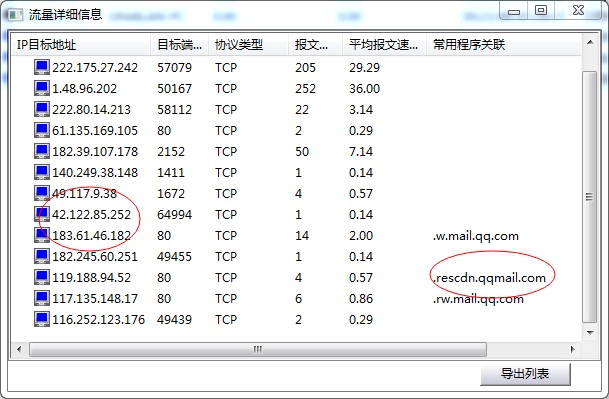Viewport: 609px width, 399px height.
Task: Select row with IP 119.188.94.52
Action: click(296, 277)
